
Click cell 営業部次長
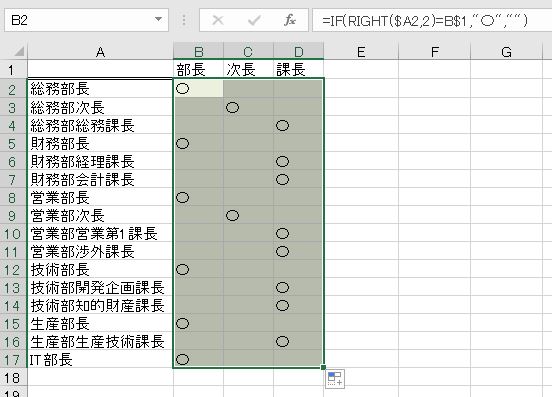[x=100, y=215]
